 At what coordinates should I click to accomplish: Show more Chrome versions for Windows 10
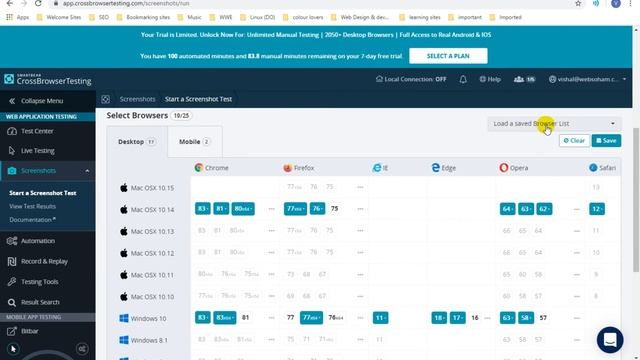tap(271, 318)
